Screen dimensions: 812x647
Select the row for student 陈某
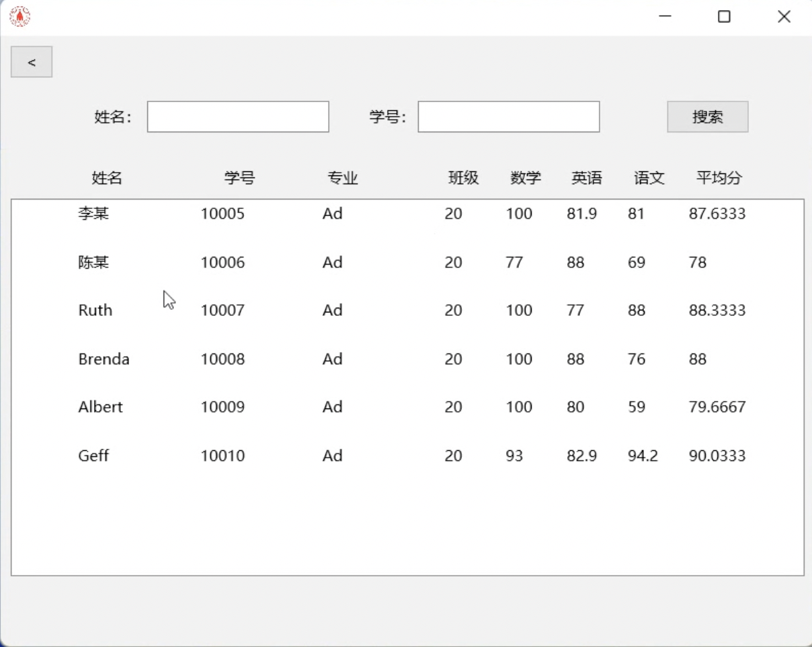click(x=93, y=263)
